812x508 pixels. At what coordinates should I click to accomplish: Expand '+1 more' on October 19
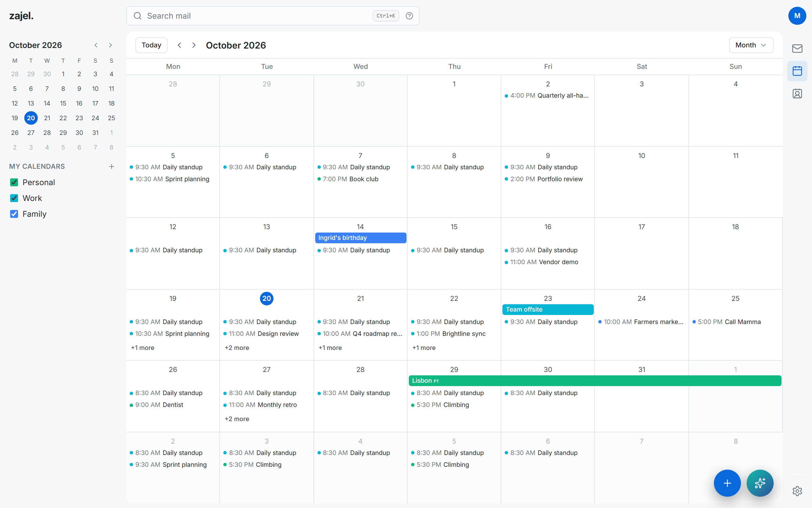click(x=143, y=348)
